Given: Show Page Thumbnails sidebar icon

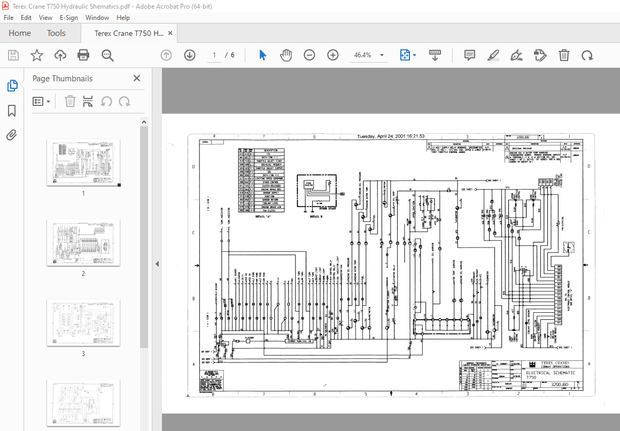Looking at the screenshot, I should pos(12,85).
